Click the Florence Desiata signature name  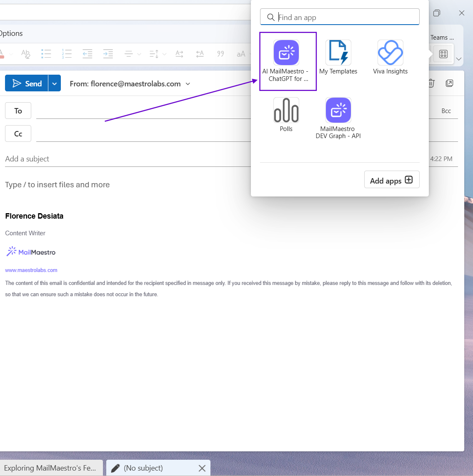(x=34, y=216)
